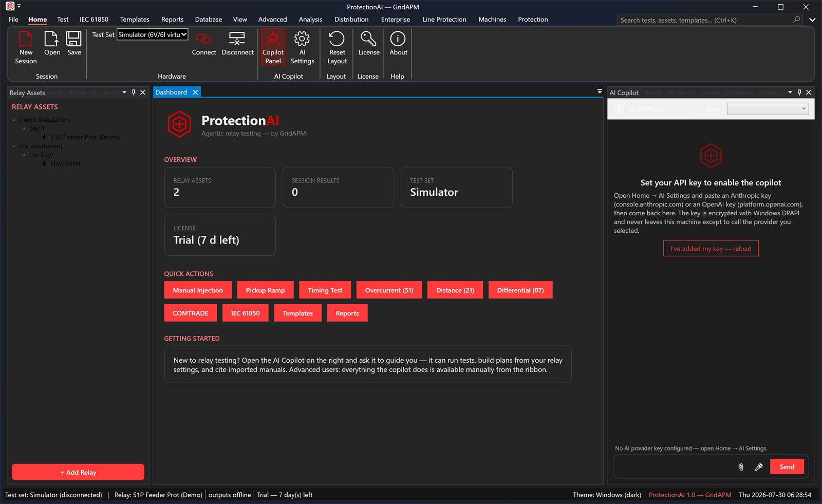This screenshot has height=504, width=822.
Task: Close the Relay Assets panel
Action: click(143, 92)
